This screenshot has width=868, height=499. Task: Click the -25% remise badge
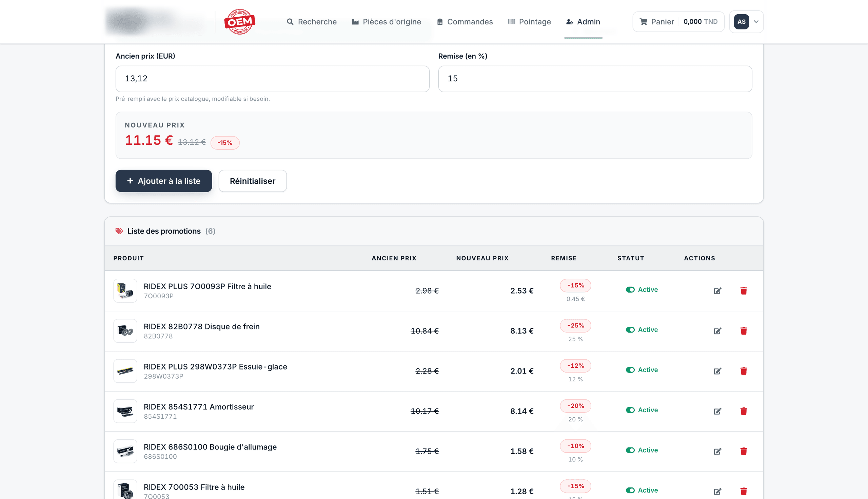(575, 325)
